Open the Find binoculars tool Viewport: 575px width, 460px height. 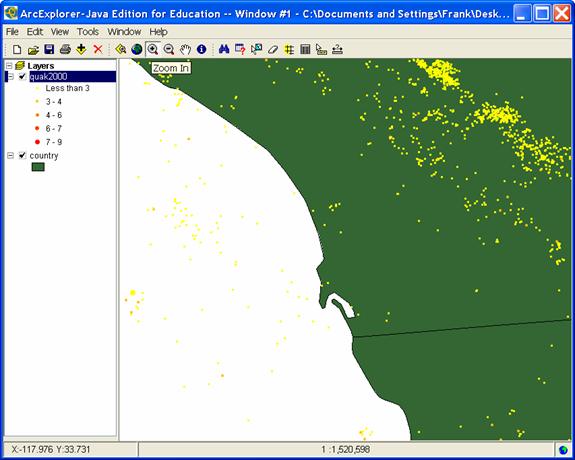pos(224,49)
